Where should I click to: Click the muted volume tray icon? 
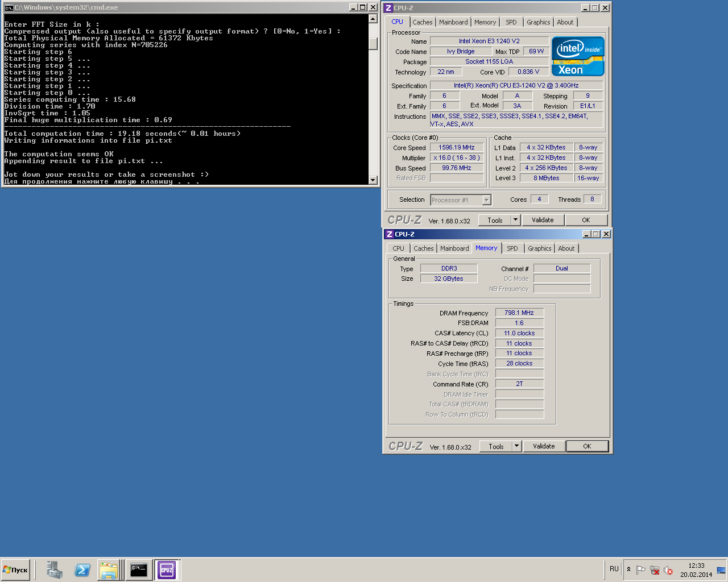[668, 569]
